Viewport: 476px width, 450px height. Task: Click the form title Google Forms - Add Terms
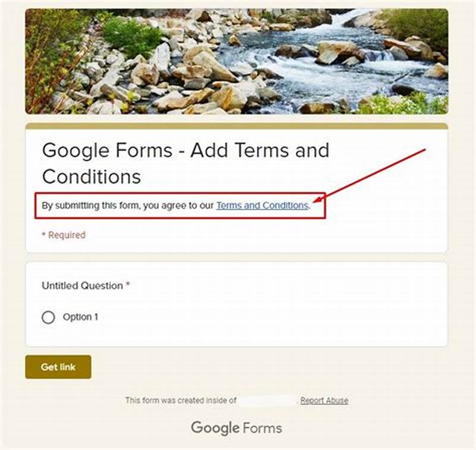tap(186, 151)
